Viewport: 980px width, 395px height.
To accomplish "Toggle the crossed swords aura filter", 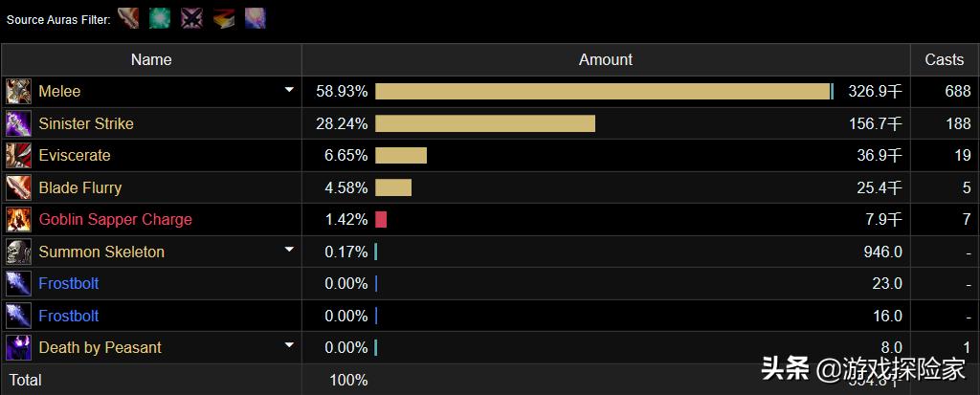I will pos(191,18).
